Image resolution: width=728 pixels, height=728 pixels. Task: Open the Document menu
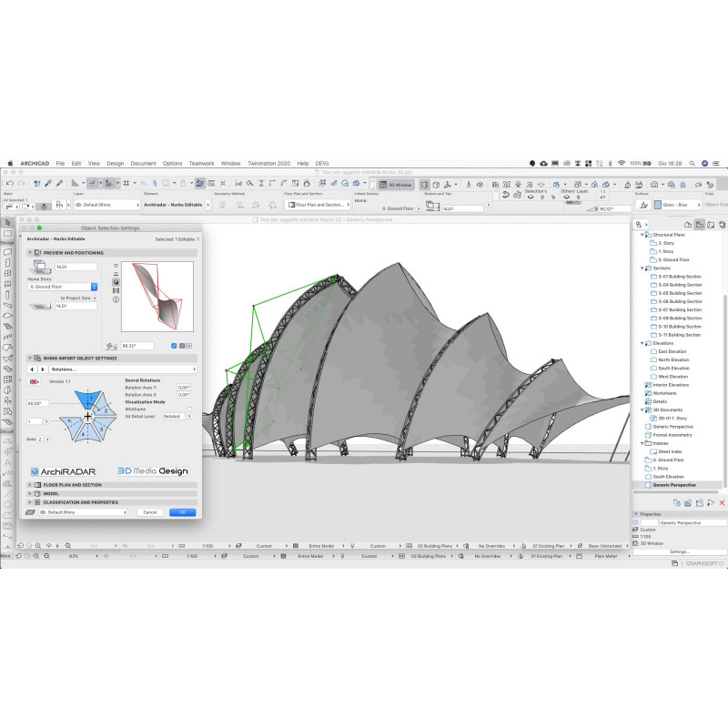143,164
